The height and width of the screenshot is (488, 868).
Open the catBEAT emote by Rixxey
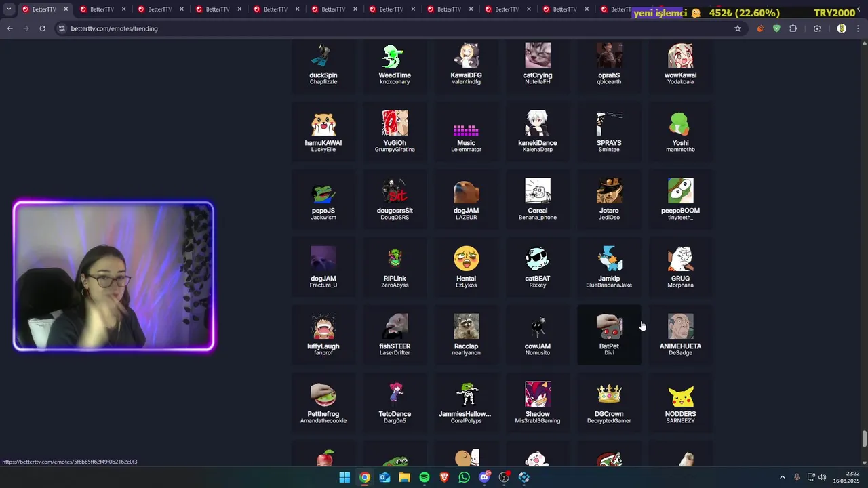coord(538,268)
